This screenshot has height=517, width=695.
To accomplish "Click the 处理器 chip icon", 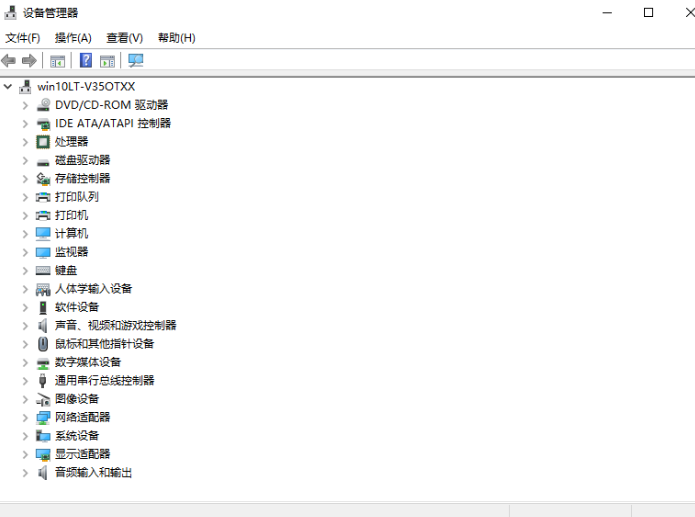I will 43,142.
